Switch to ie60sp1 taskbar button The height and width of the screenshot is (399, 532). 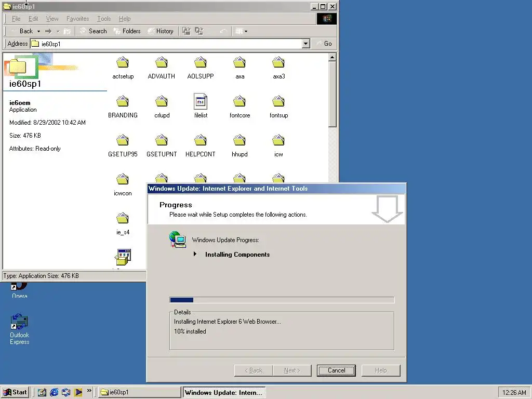[x=139, y=392]
